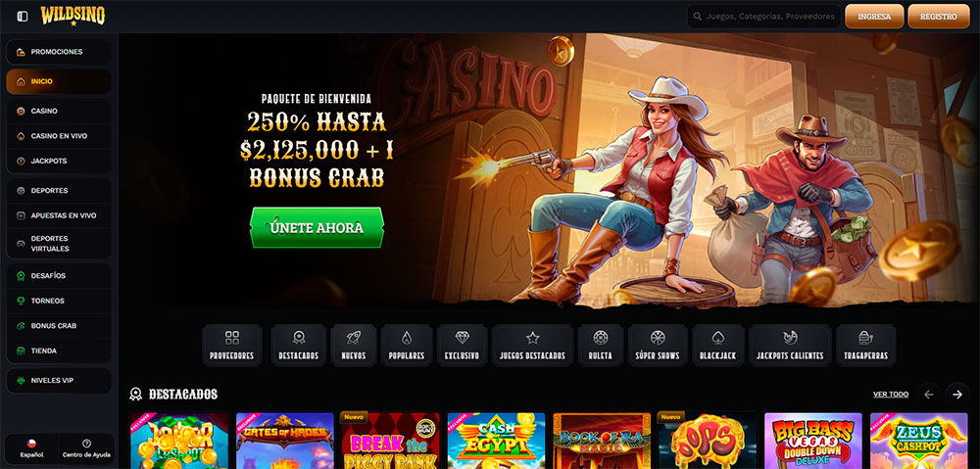The width and height of the screenshot is (980, 469).
Task: Focus the game search field
Action: (x=763, y=17)
